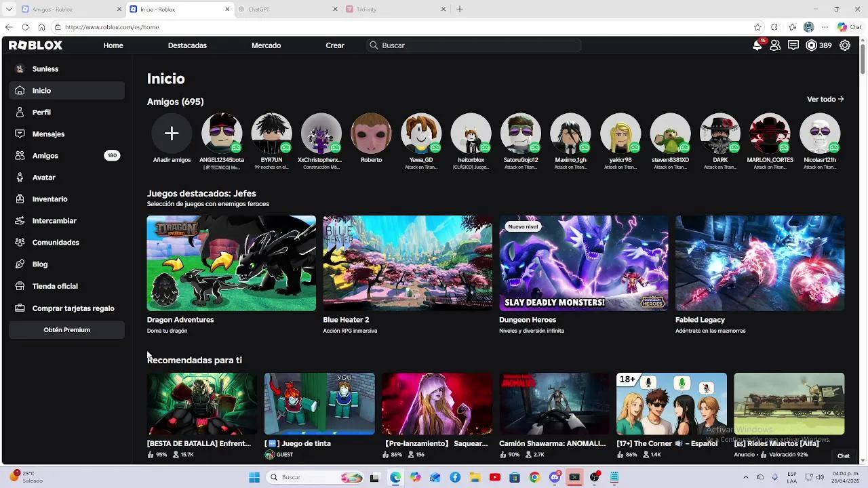Open Discord icon in taskbar

click(x=555, y=477)
